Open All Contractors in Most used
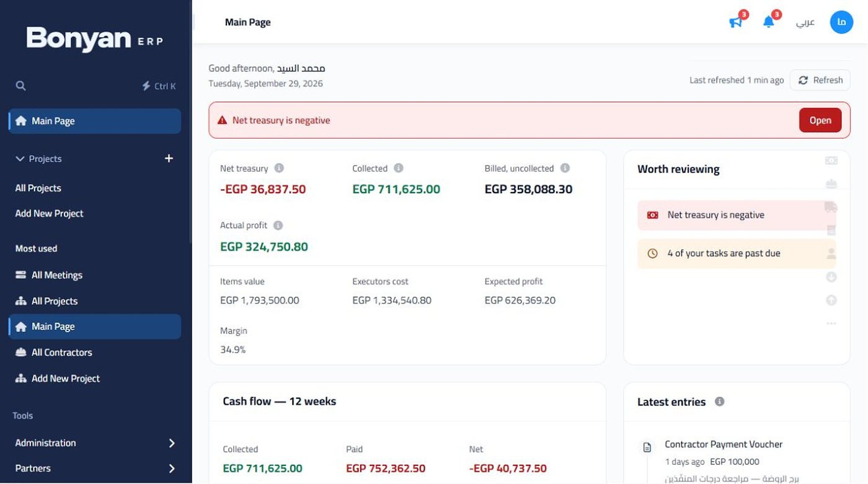 94,353
